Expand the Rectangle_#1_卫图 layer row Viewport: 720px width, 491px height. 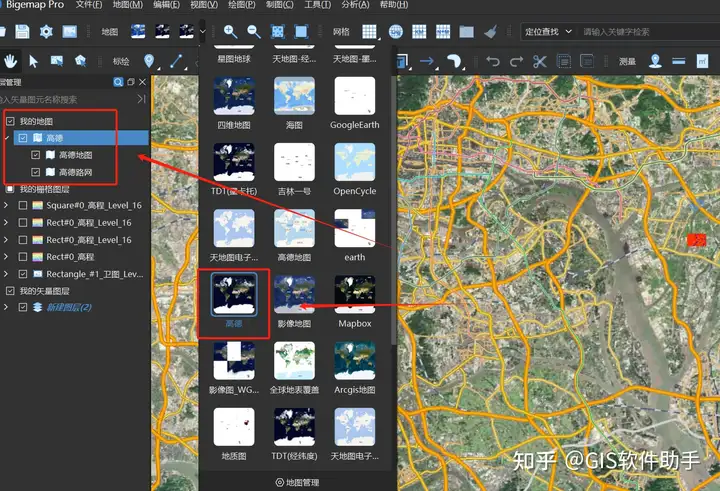pos(6,274)
